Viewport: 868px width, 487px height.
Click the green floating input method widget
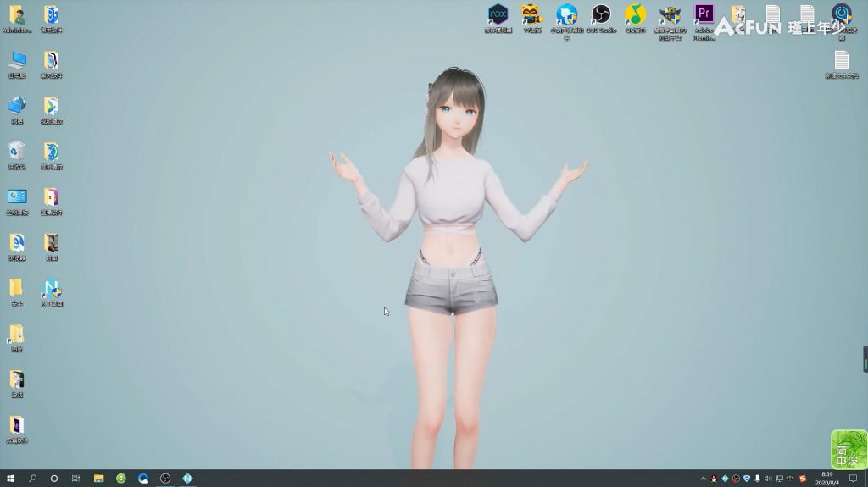tap(849, 450)
